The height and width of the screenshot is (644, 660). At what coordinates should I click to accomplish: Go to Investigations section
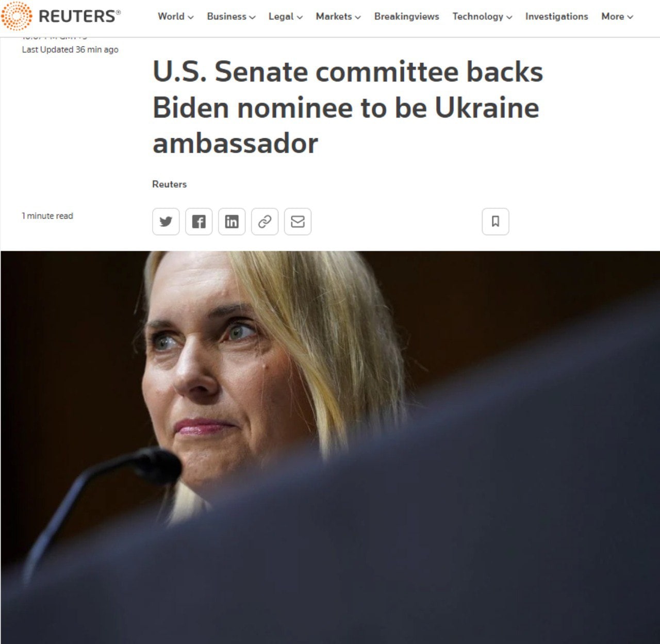556,16
